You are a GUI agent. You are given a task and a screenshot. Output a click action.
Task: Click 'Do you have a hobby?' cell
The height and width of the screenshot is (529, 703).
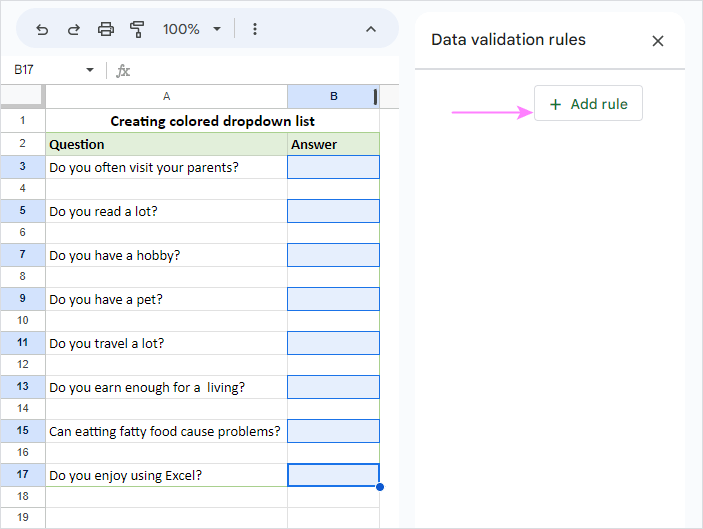click(x=166, y=255)
